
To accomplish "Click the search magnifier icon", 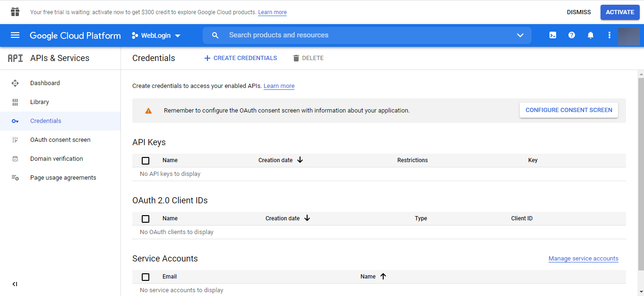I will tap(215, 35).
